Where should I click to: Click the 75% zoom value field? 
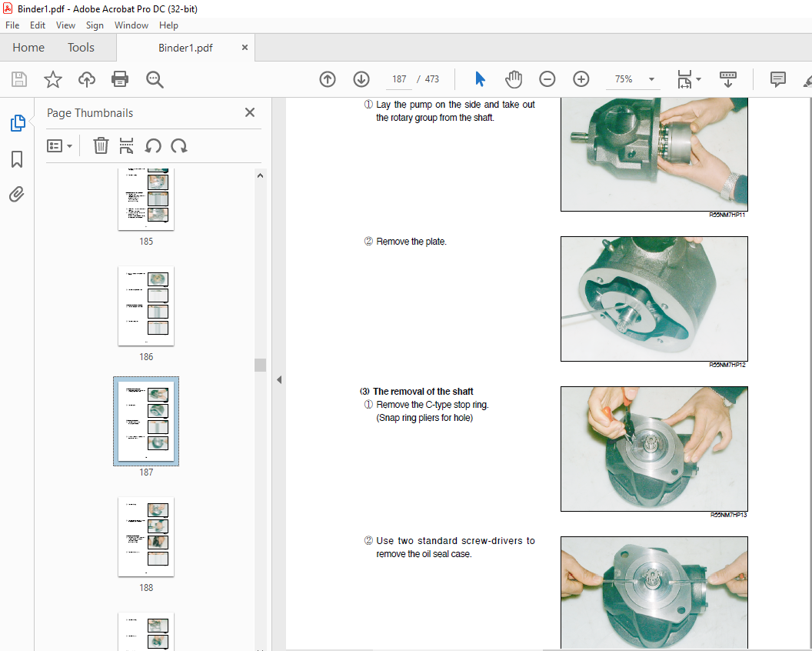click(624, 79)
